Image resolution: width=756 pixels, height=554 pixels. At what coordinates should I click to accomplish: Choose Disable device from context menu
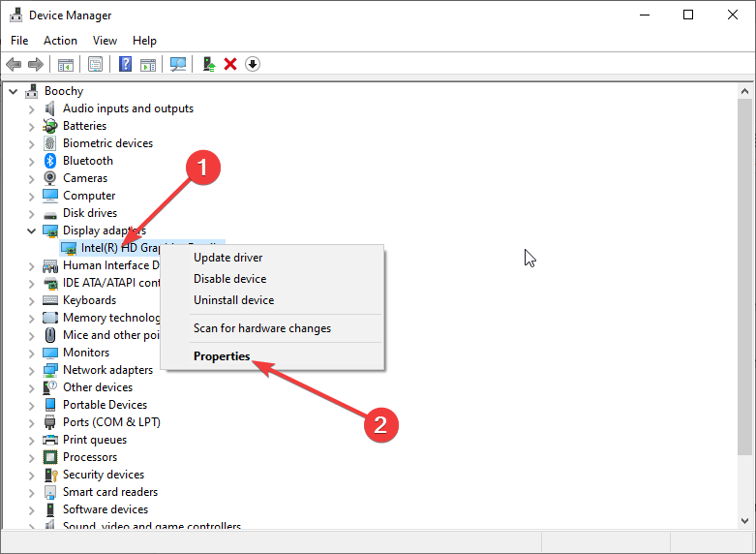click(x=272, y=279)
